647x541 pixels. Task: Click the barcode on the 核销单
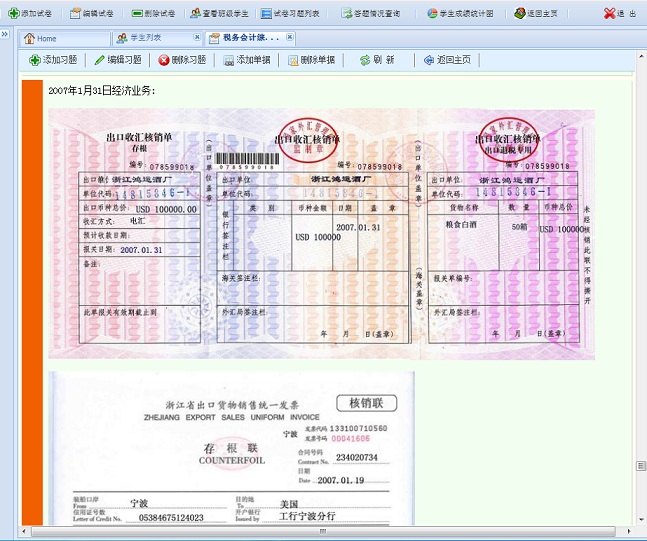click(x=247, y=158)
